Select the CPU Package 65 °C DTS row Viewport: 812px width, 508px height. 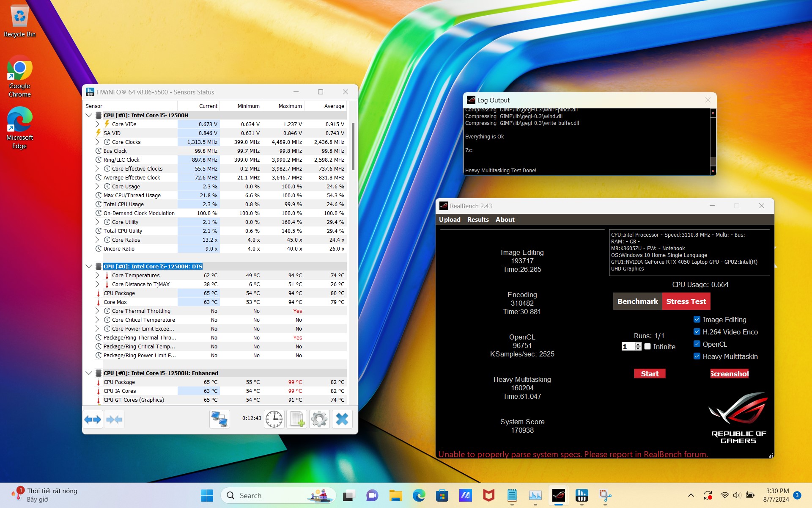tap(220, 293)
